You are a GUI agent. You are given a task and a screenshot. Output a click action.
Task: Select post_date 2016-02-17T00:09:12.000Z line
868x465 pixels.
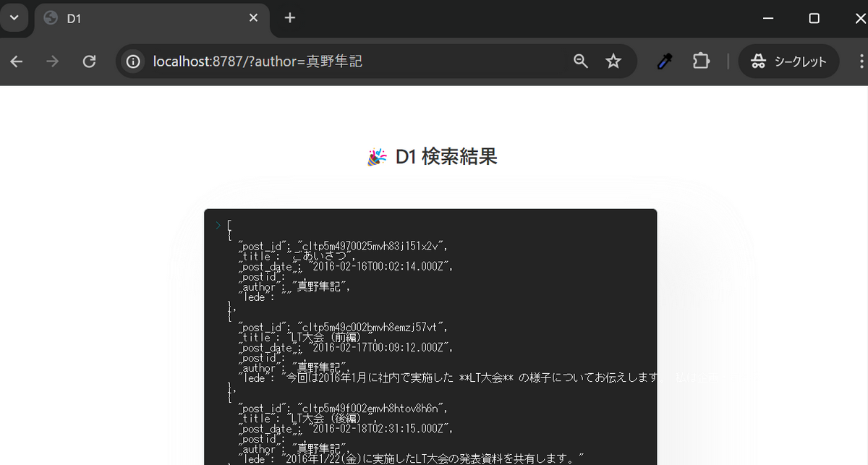coord(345,347)
